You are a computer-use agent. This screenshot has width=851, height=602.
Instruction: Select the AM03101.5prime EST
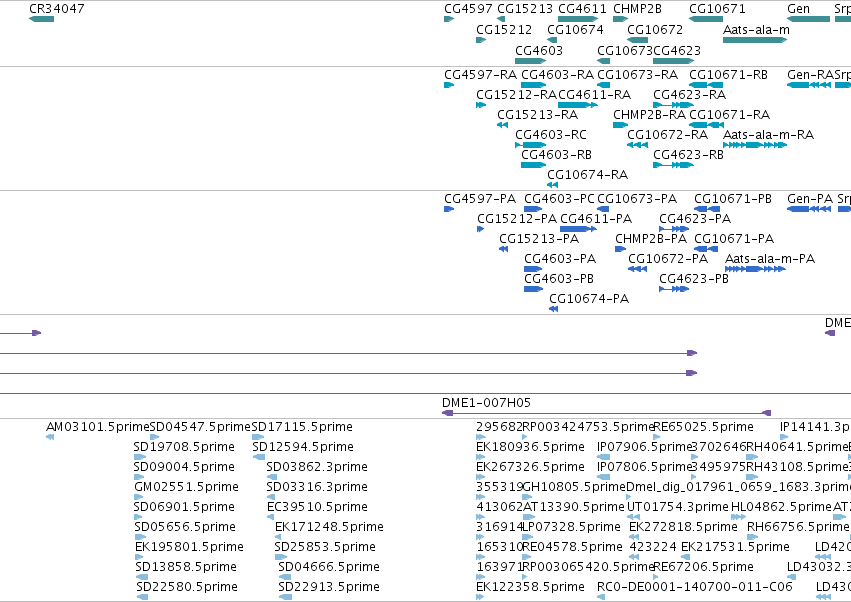tap(50, 437)
